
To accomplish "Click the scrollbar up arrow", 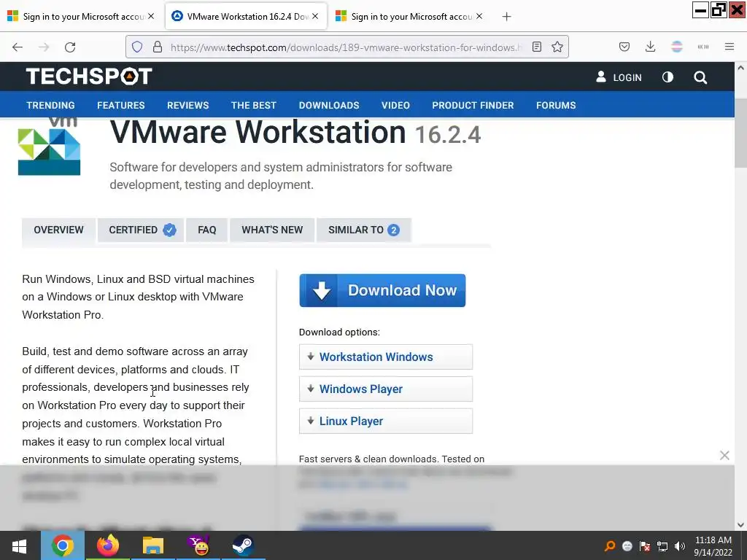I will pos(740,68).
